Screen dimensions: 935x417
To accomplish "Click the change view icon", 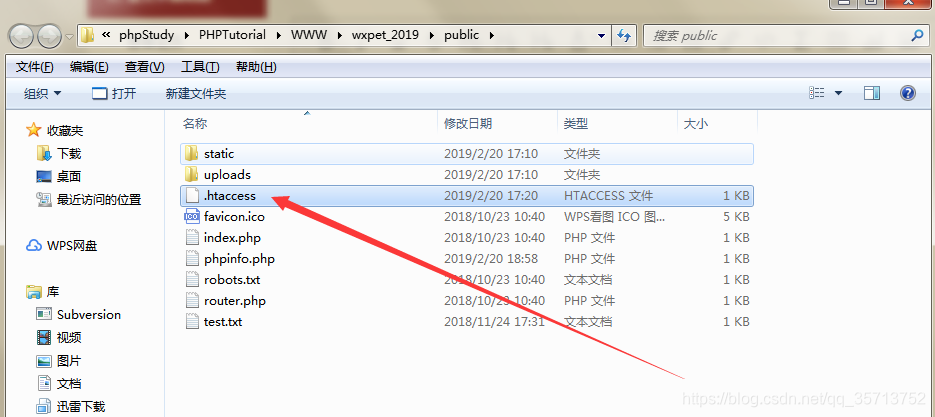I will [816, 93].
